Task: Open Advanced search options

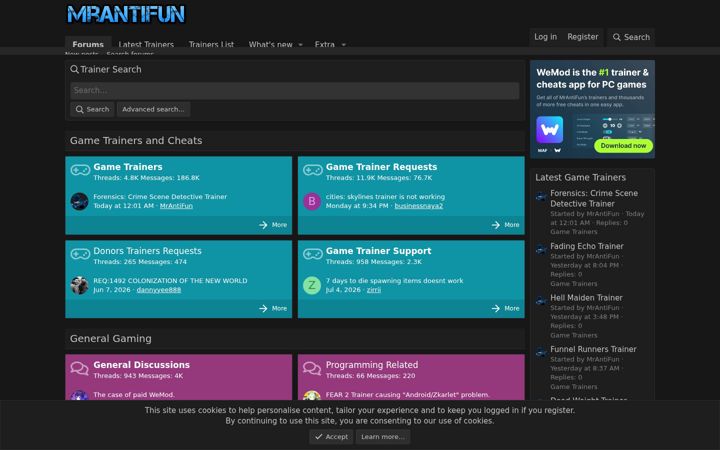Action: click(153, 109)
